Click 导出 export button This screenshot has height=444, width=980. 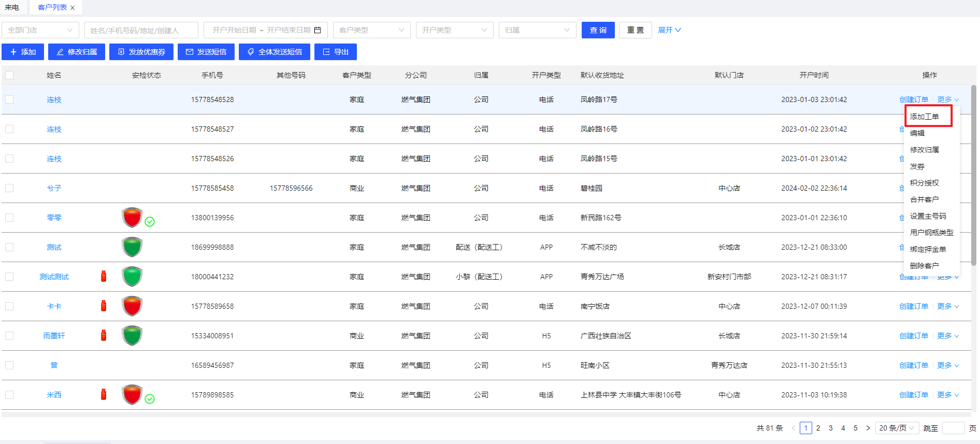pyautogui.click(x=336, y=52)
